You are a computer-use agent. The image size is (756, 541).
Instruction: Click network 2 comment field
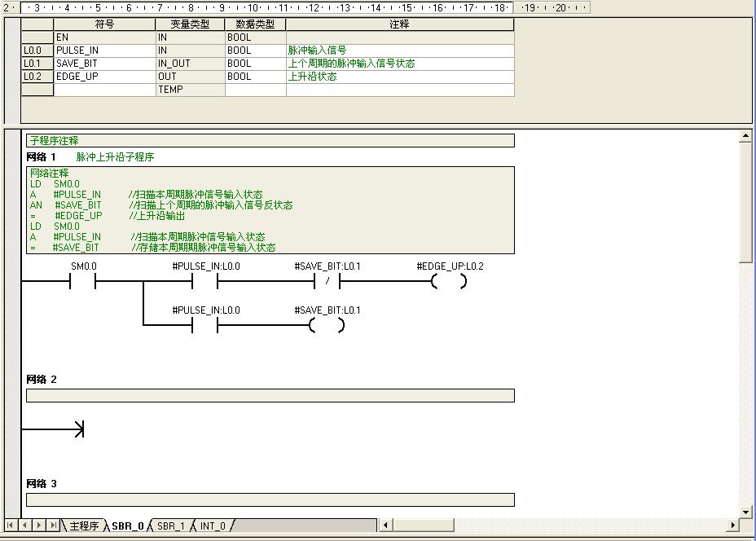click(270, 395)
